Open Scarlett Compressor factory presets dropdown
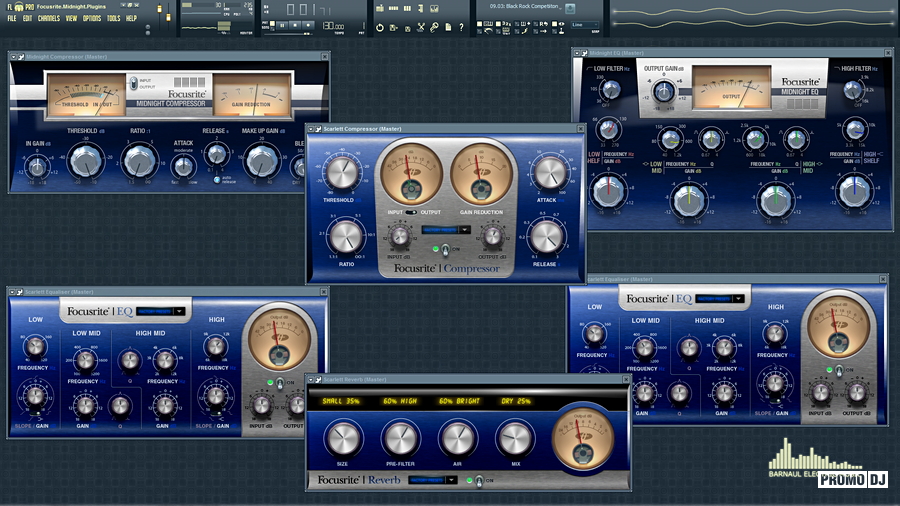This screenshot has width=900, height=506. pyautogui.click(x=446, y=229)
